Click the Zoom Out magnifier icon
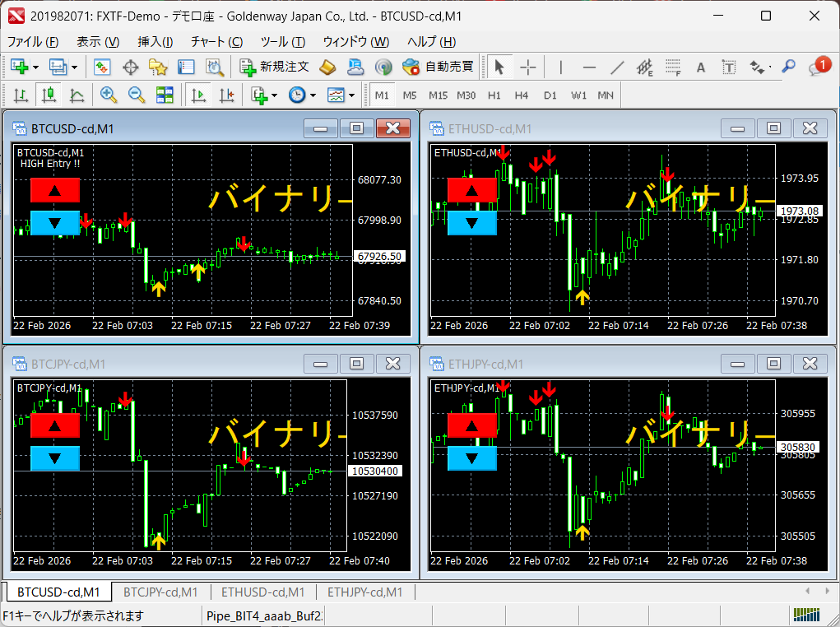Image resolution: width=840 pixels, height=627 pixels. (x=137, y=95)
